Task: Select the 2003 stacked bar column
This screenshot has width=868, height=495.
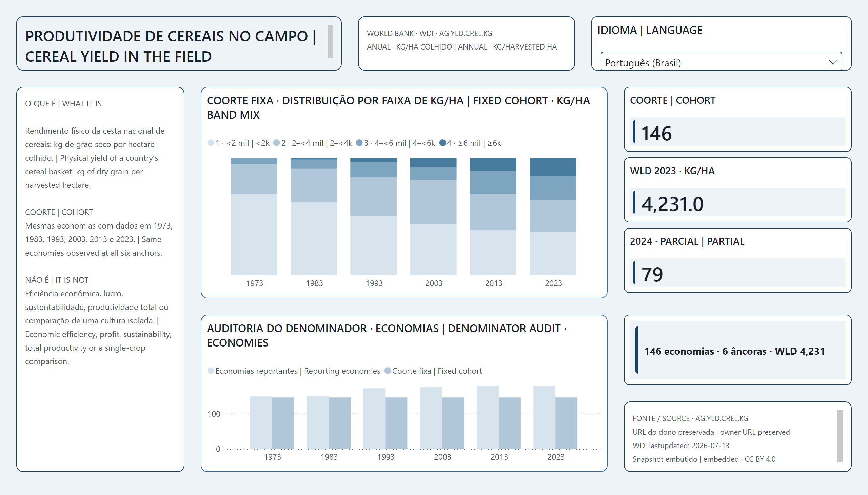Action: 433,217
